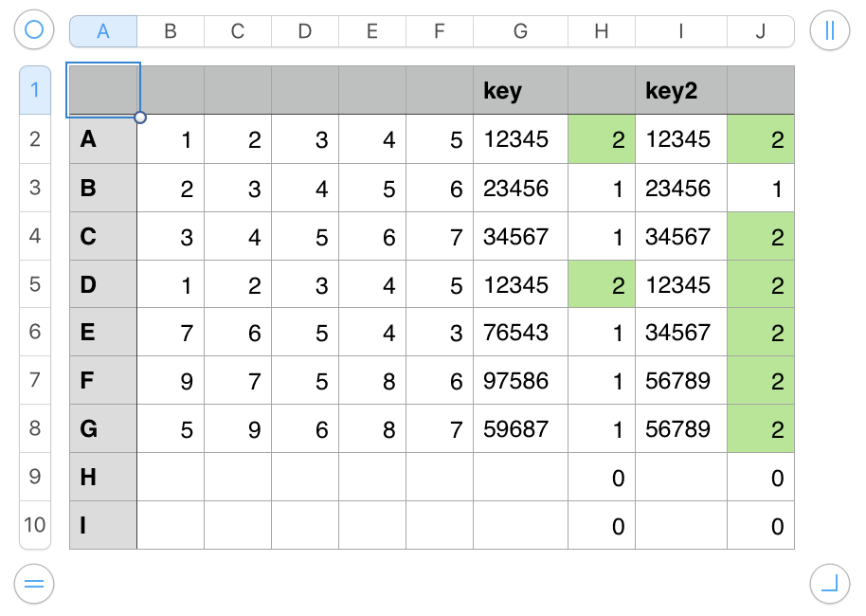Click row label cell 'D'
The width and height of the screenshot is (866, 616).
pyautogui.click(x=102, y=284)
